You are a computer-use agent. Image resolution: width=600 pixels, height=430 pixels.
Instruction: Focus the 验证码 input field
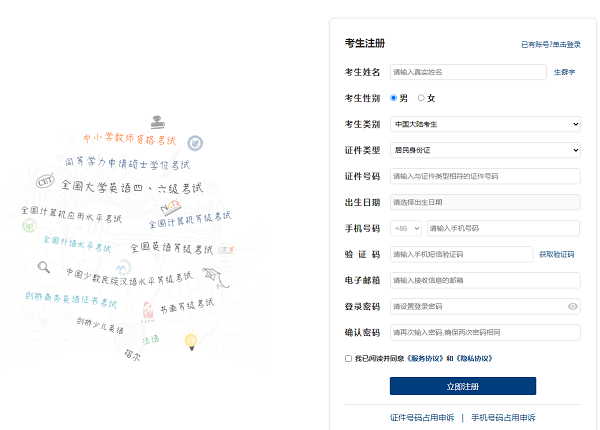tap(461, 254)
